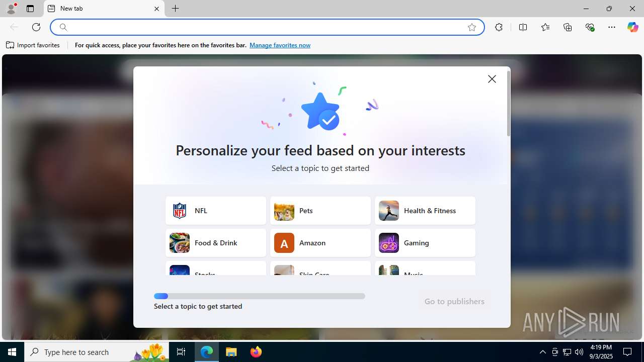
Task: Open File Explorer from taskbar
Action: (231, 352)
